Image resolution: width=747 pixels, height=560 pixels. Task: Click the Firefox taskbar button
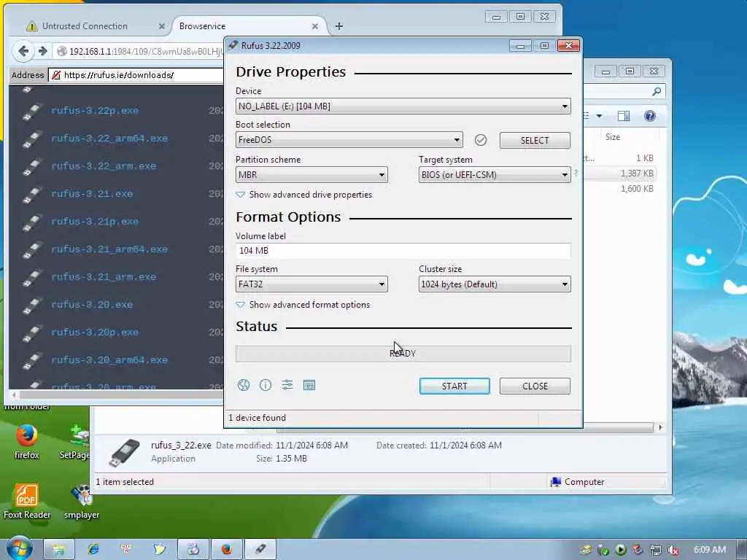pos(227,549)
